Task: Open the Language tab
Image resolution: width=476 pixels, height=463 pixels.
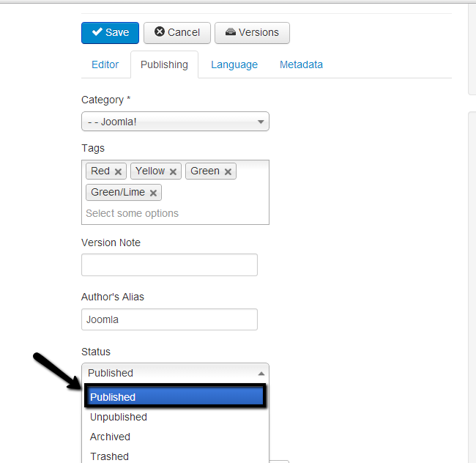Action: (234, 64)
